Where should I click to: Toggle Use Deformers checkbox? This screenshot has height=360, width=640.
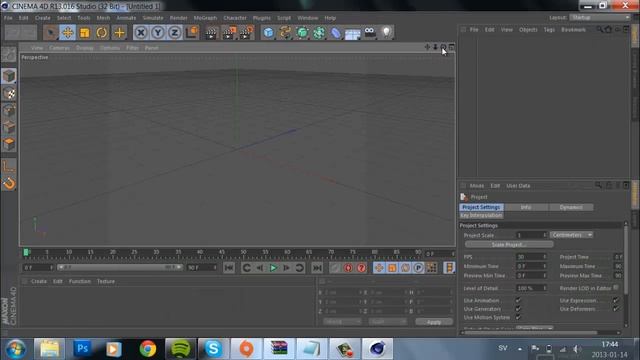[x=616, y=309]
